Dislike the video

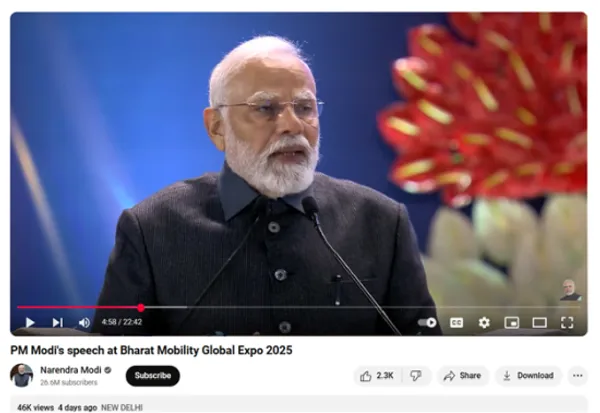coord(416,376)
